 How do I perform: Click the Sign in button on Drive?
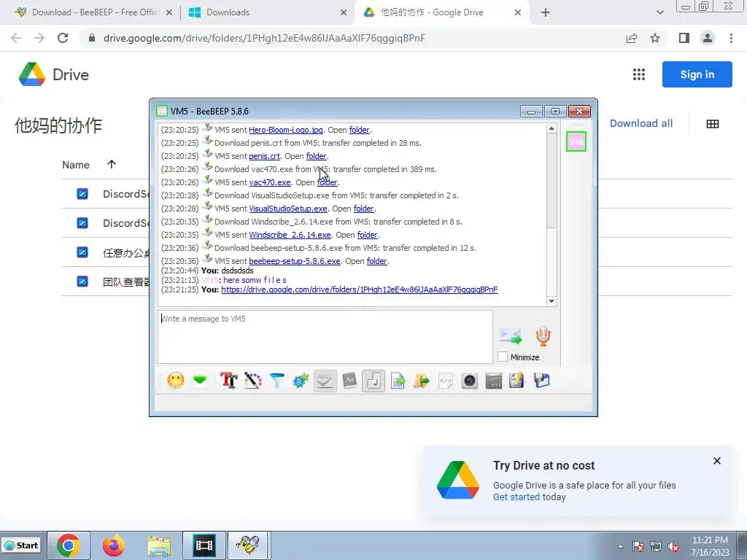(x=697, y=74)
